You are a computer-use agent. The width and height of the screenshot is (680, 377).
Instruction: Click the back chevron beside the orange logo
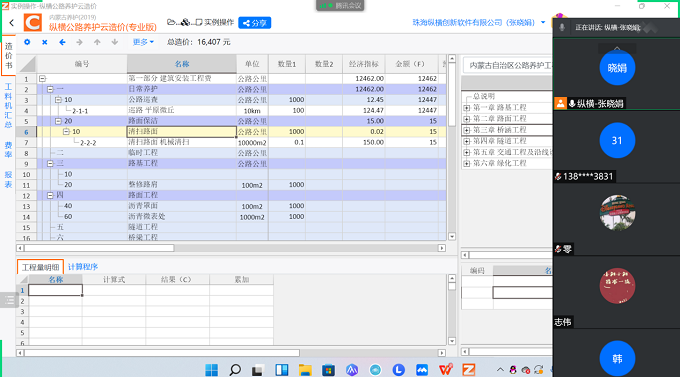(x=12, y=23)
